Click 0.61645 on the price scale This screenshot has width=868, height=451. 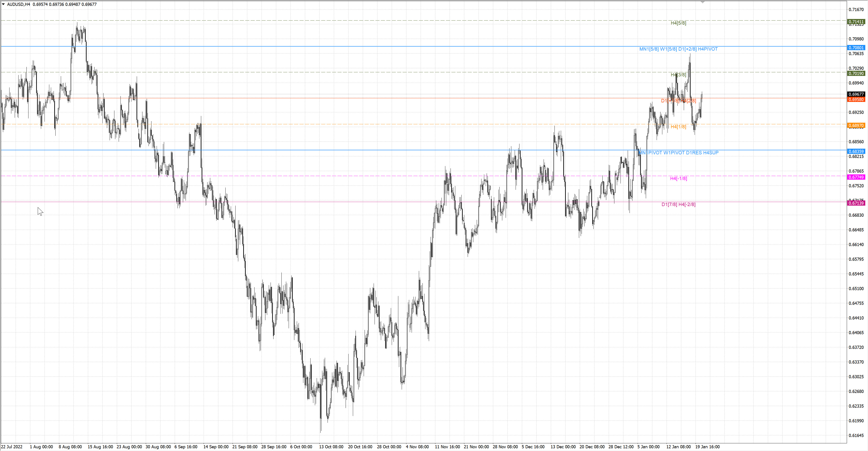pyautogui.click(x=856, y=435)
